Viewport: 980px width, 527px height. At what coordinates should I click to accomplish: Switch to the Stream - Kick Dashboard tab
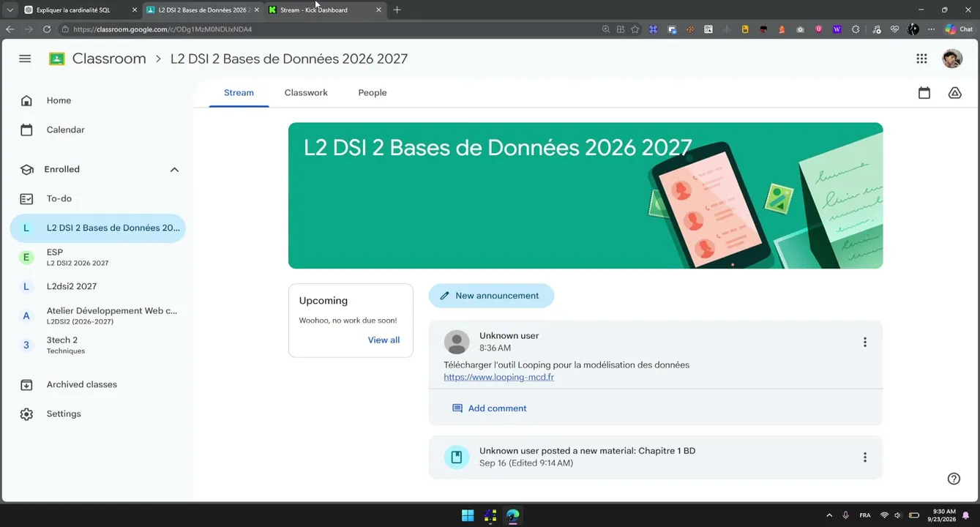point(325,10)
